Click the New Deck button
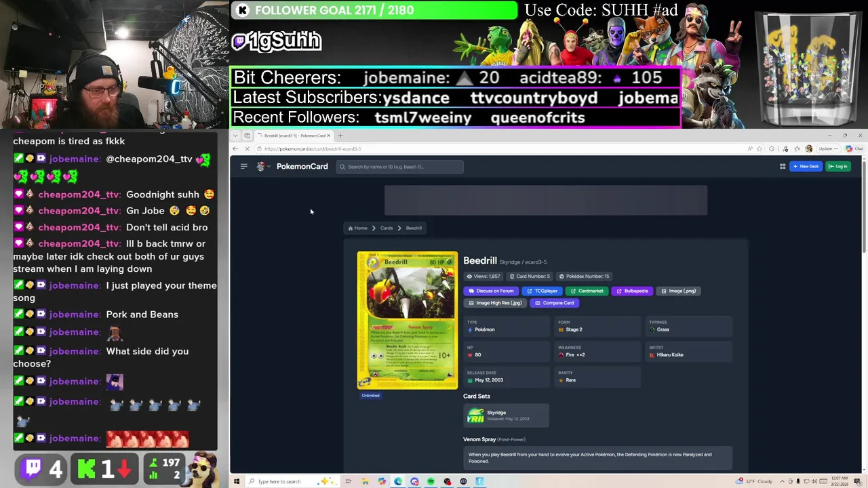This screenshot has width=868, height=488. pos(806,167)
